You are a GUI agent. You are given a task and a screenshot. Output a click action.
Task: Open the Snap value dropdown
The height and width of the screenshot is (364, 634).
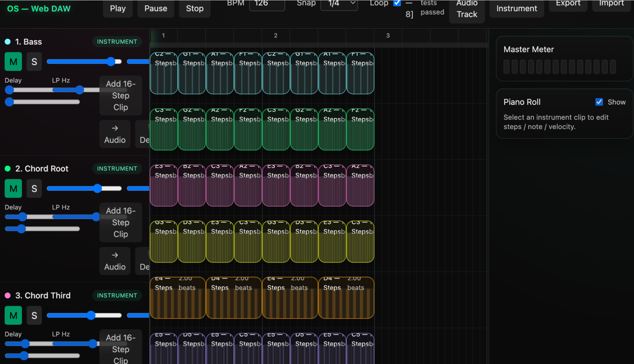coord(339,4)
